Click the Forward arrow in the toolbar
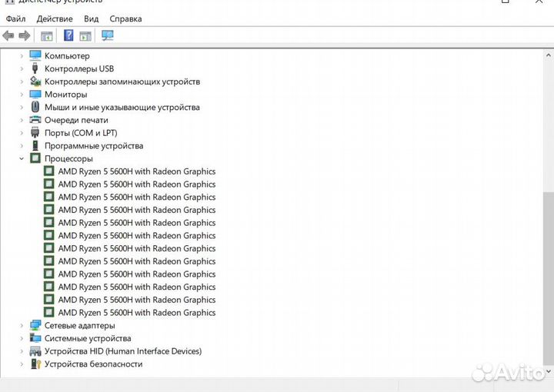 tap(25, 35)
